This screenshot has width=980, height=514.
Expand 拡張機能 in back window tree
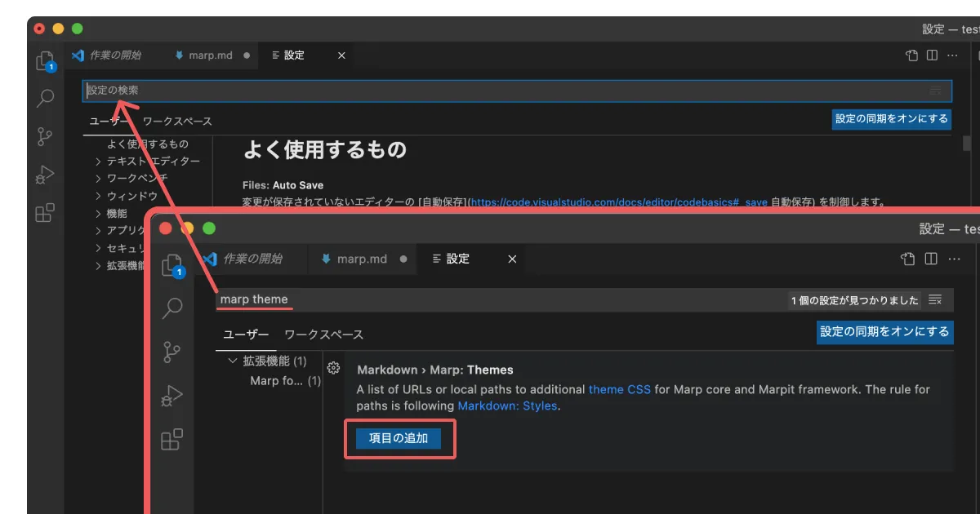click(x=119, y=265)
